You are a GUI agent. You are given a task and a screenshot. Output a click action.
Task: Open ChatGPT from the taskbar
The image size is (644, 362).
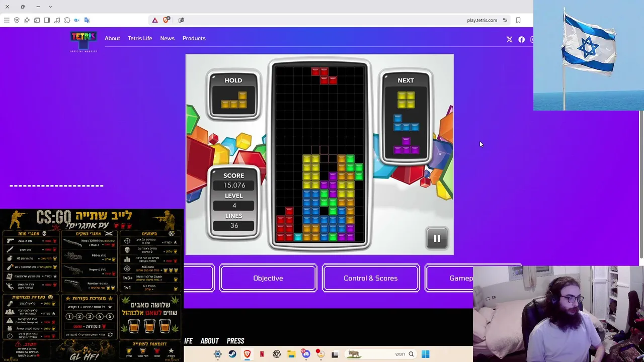tap(276, 354)
